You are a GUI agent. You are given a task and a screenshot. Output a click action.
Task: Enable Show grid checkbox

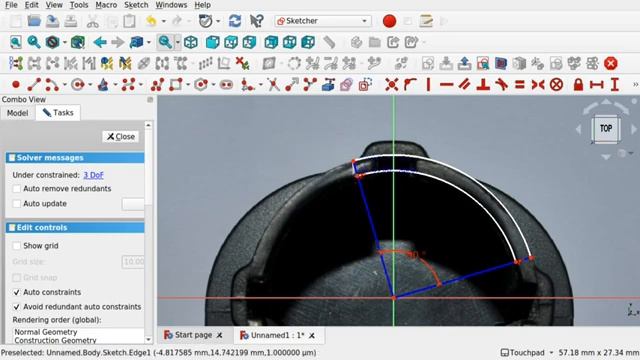click(17, 246)
